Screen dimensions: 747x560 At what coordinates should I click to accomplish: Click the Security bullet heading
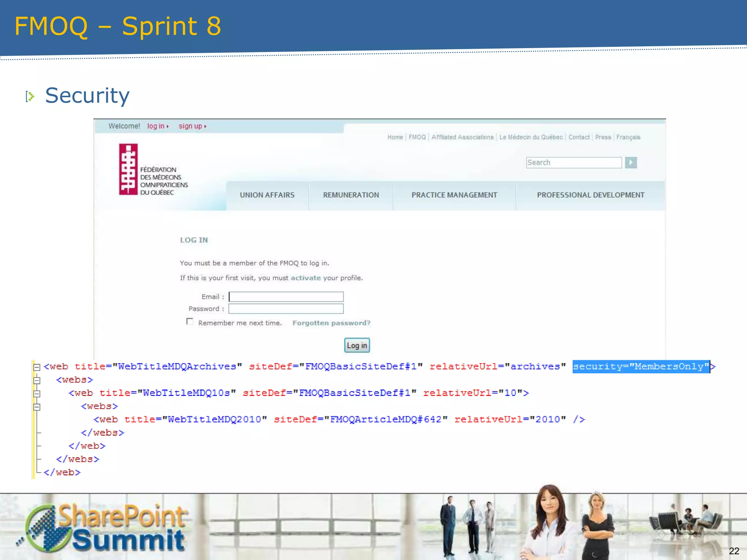[87, 96]
